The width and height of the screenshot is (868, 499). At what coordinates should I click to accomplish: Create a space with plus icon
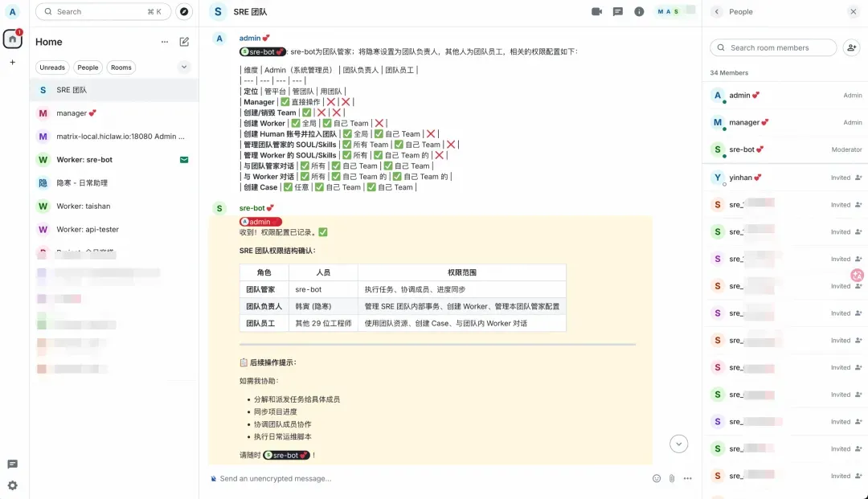[12, 63]
